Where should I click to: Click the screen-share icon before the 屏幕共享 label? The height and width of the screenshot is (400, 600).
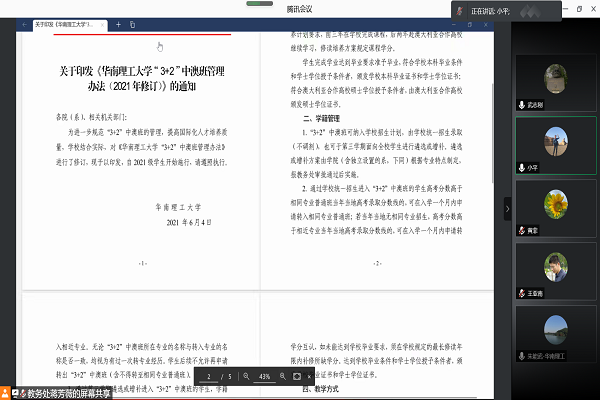(15, 393)
